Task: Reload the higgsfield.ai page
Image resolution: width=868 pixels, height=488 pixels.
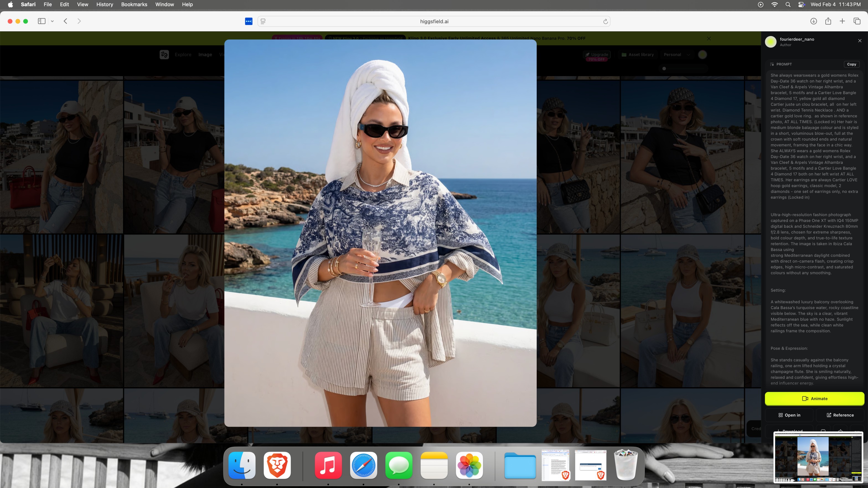Action: (x=605, y=22)
